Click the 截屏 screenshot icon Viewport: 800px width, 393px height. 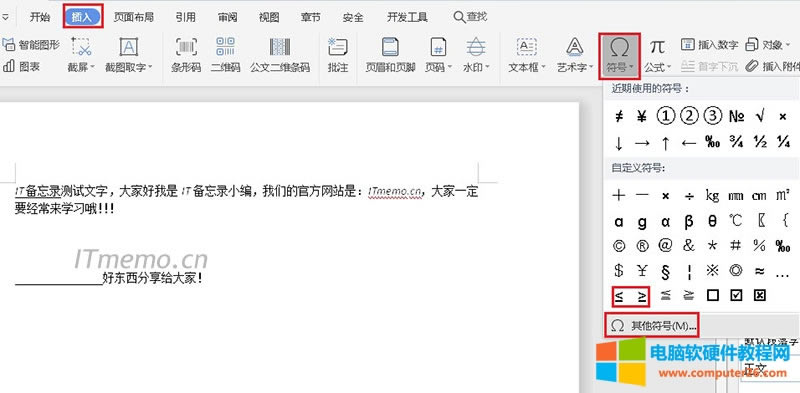(x=81, y=47)
